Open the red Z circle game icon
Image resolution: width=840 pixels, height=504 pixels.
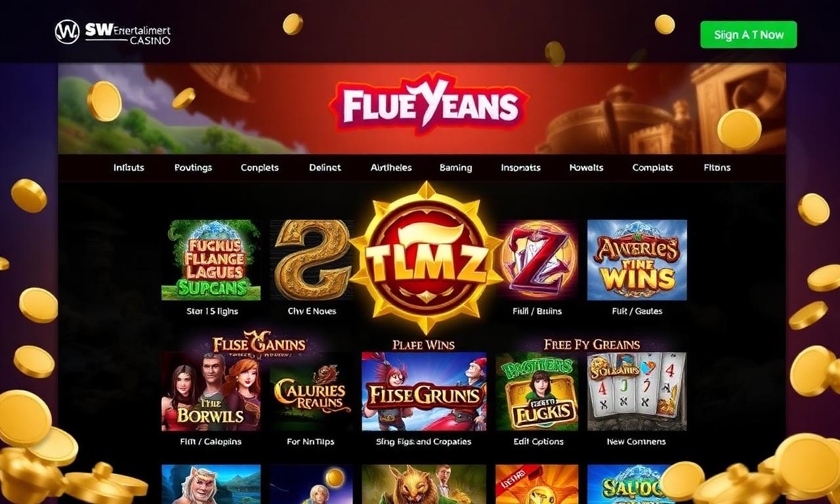tap(538, 260)
